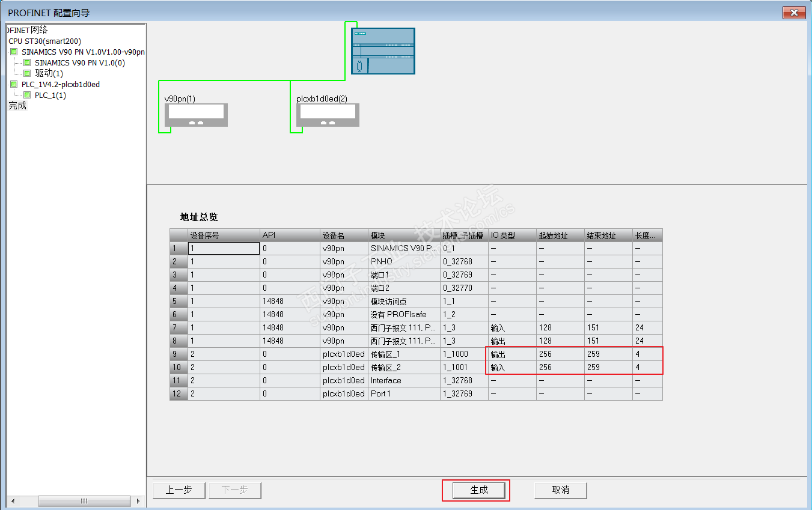Generate the configuration with 生成
The height and width of the screenshot is (510, 812).
(x=479, y=490)
